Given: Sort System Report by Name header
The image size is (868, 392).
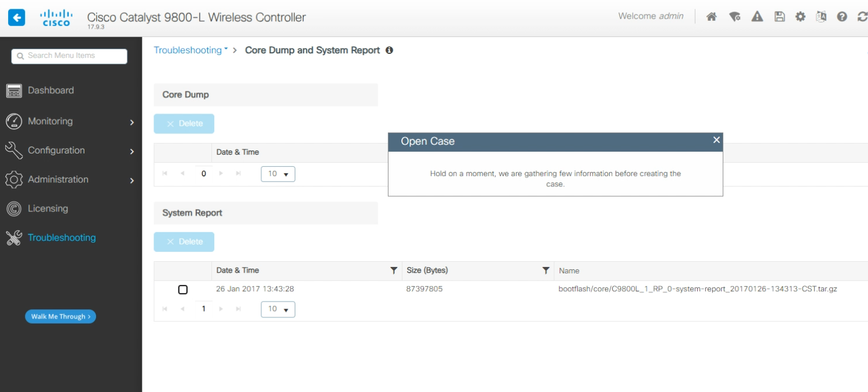Looking at the screenshot, I should pyautogui.click(x=569, y=271).
